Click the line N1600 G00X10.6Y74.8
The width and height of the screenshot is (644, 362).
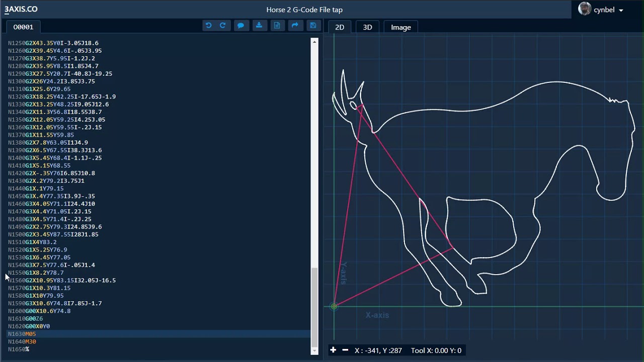point(39,311)
